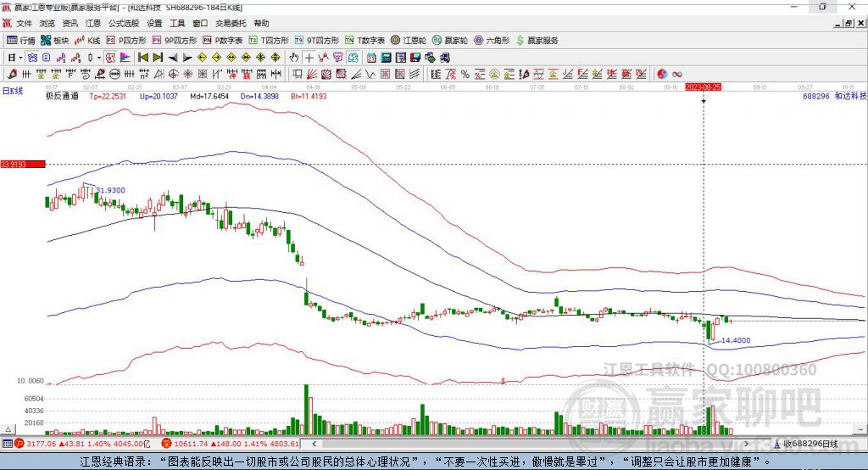
Task: Click the yin-yang ball icon
Action: click(662, 75)
